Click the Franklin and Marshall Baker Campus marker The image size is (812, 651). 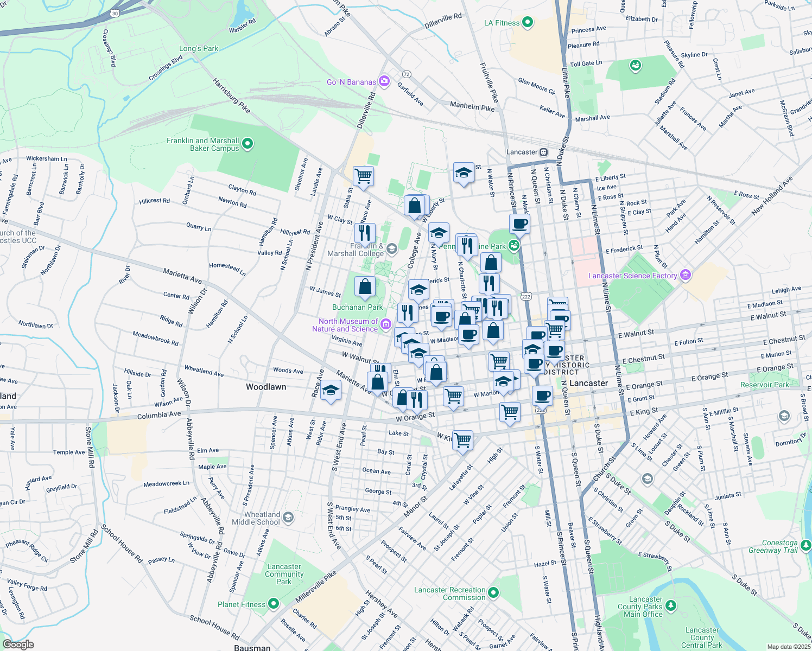[247, 144]
